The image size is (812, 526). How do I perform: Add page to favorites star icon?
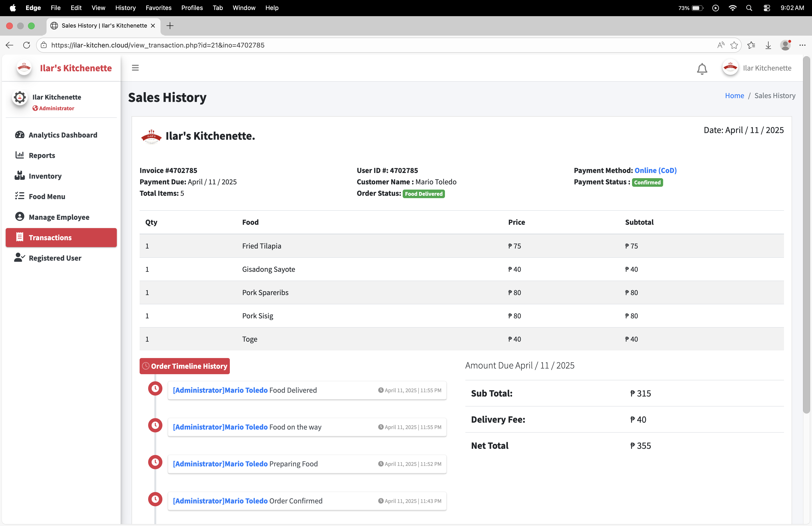point(734,45)
